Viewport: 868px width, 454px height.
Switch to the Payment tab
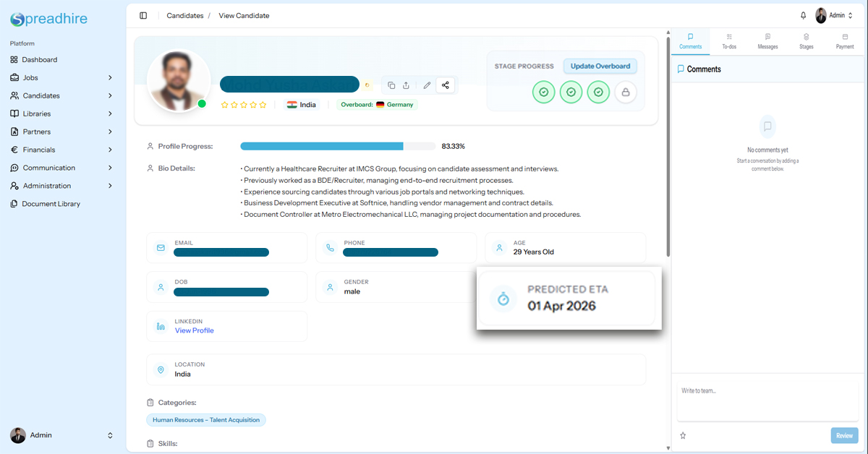pos(845,40)
